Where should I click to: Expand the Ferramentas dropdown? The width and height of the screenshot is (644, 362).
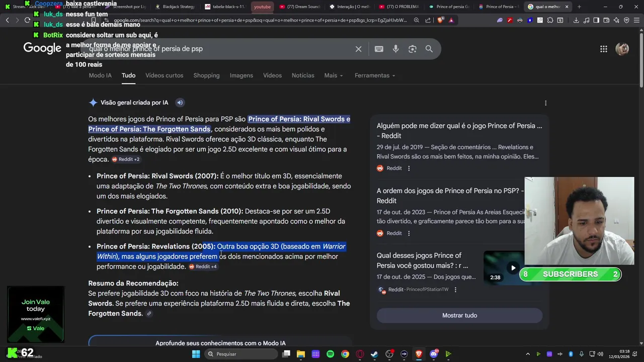(375, 75)
